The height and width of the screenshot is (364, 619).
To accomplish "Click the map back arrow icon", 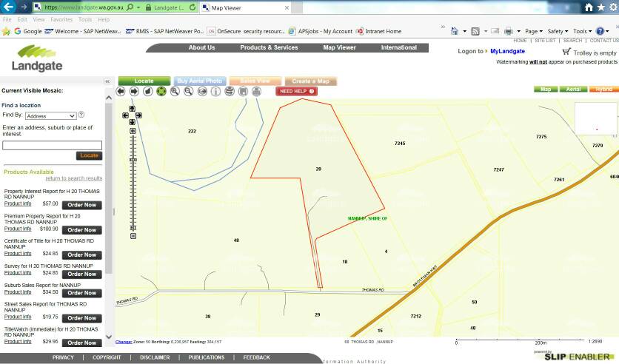I will point(121,92).
